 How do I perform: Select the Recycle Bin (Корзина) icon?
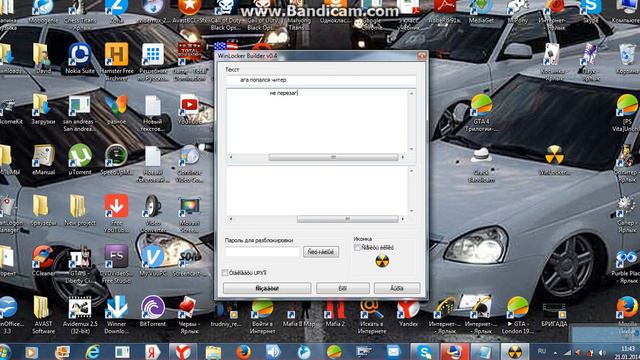pyautogui.click(x=627, y=58)
